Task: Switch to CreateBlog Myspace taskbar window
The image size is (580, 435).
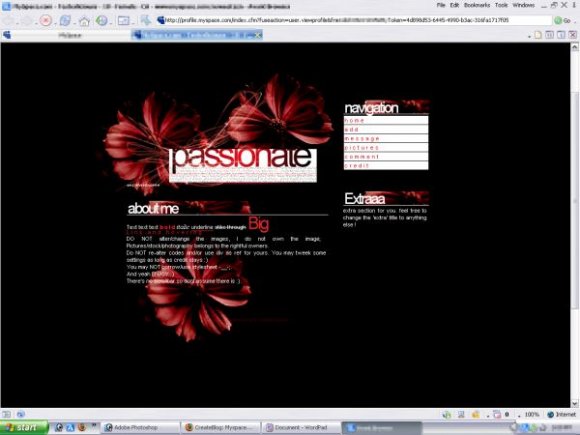Action: (221, 428)
